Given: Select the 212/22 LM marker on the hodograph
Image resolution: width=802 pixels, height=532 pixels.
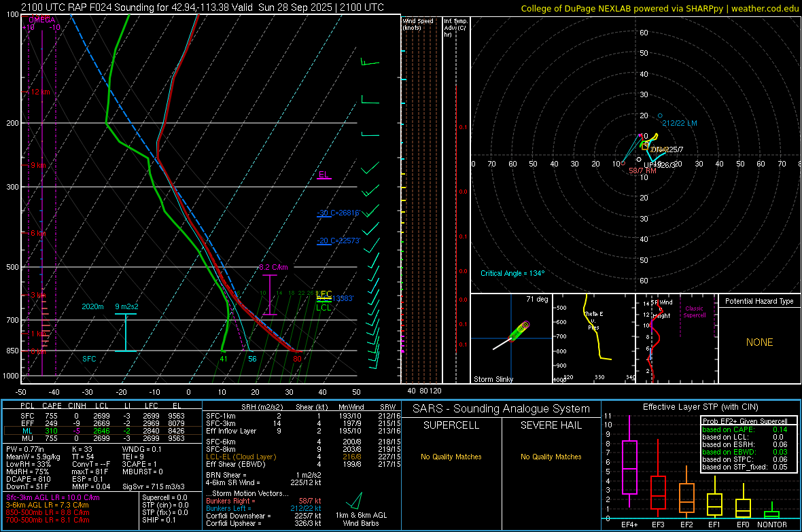Looking at the screenshot, I should (x=679, y=123).
